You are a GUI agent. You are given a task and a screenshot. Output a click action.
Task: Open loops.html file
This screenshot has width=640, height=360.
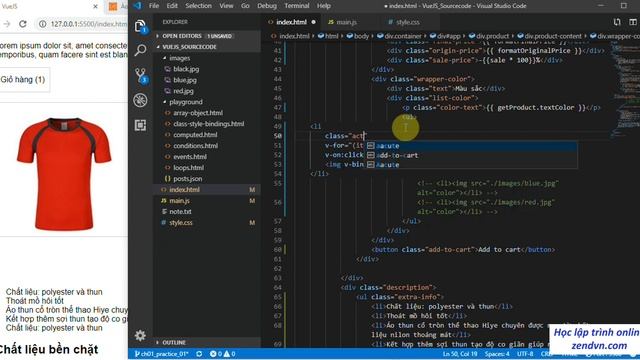pos(188,168)
